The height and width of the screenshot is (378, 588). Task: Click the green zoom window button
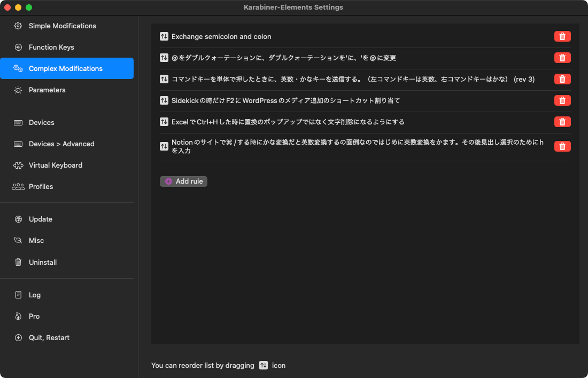tap(29, 7)
